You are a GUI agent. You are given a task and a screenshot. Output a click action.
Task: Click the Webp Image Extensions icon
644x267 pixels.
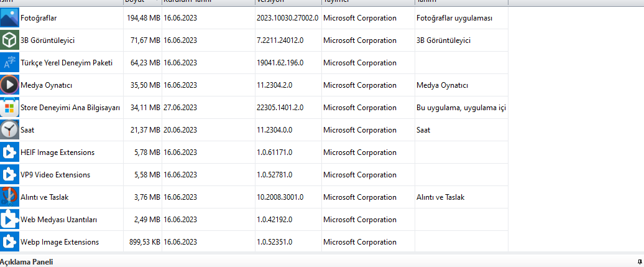tap(9, 242)
